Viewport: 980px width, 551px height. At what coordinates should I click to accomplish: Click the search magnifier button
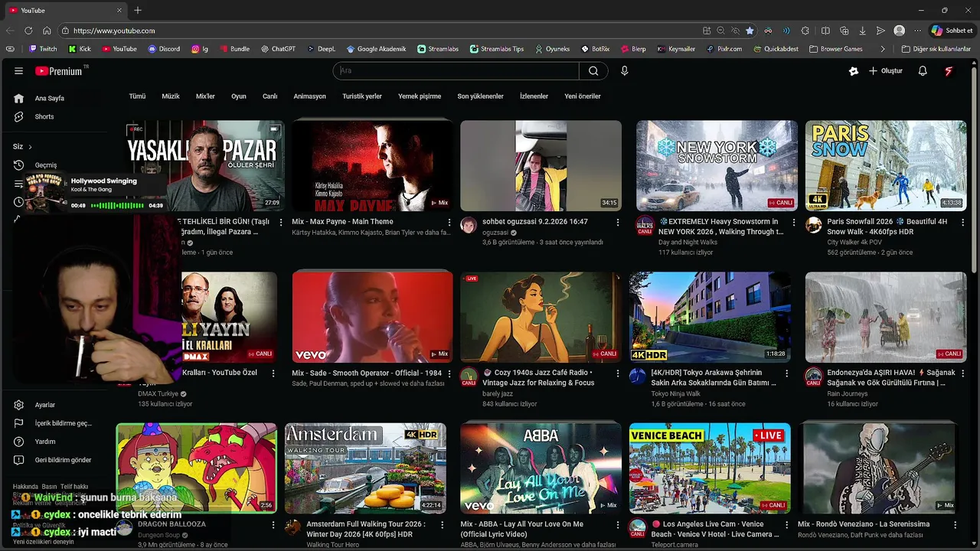593,70
